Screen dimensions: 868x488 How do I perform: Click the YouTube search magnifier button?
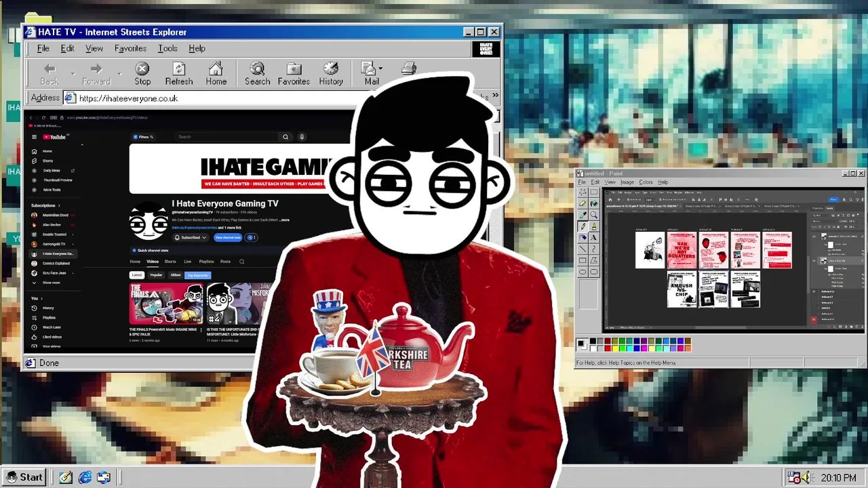(285, 137)
